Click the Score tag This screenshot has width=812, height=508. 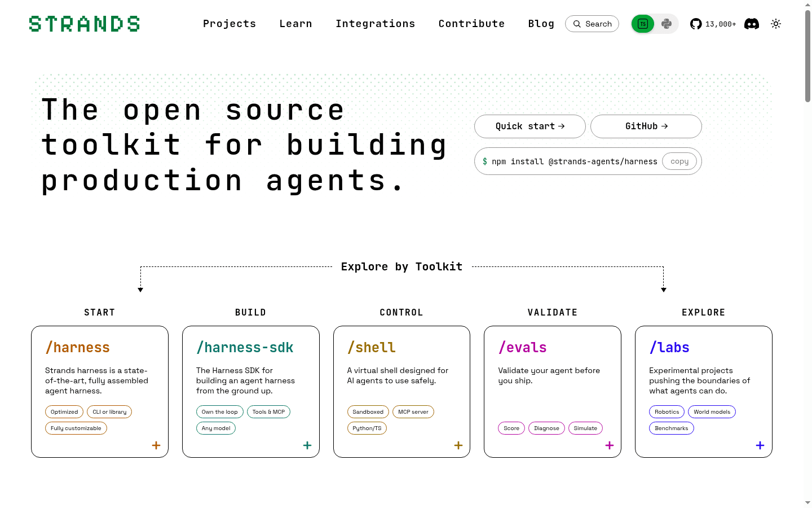[x=511, y=428]
